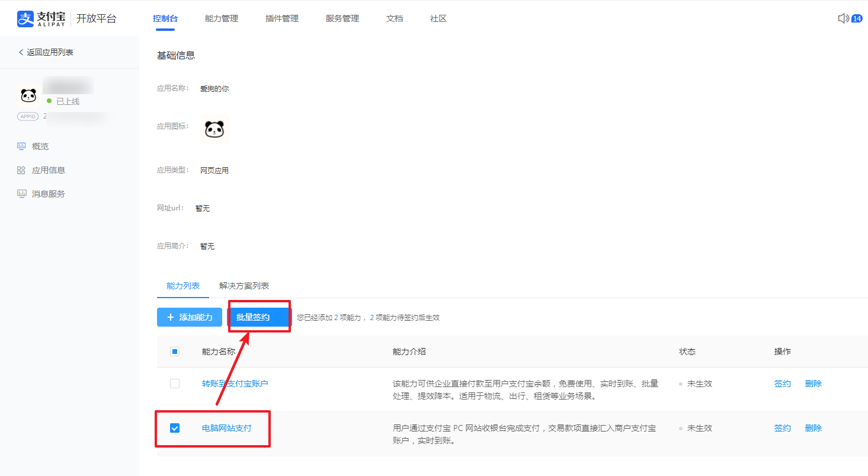Viewport: 868px width, 476px height.
Task: Click the notification count badge 14
Action: point(857,18)
